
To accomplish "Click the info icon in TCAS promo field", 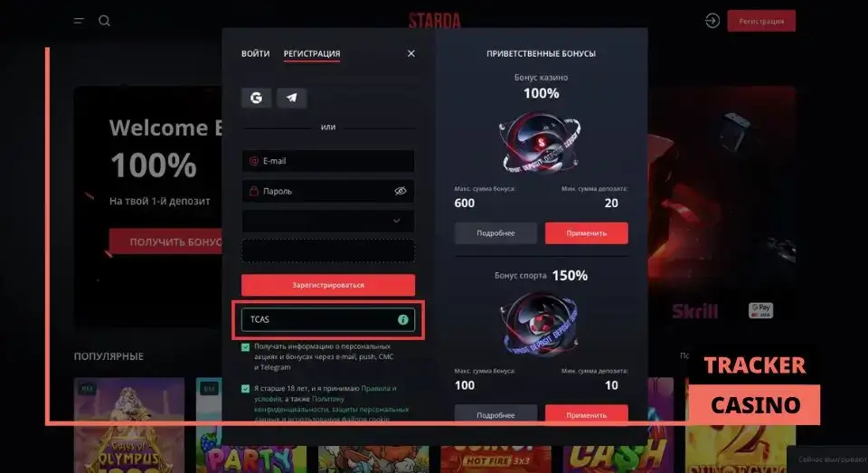I will click(403, 319).
